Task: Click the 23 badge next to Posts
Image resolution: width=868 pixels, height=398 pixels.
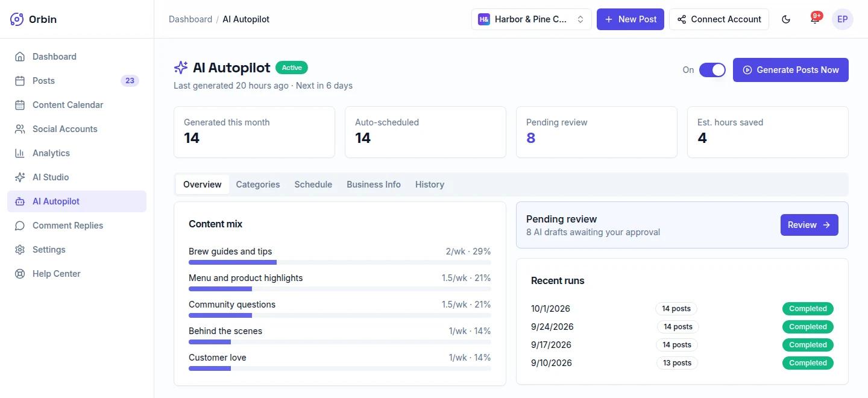Action: [x=130, y=81]
